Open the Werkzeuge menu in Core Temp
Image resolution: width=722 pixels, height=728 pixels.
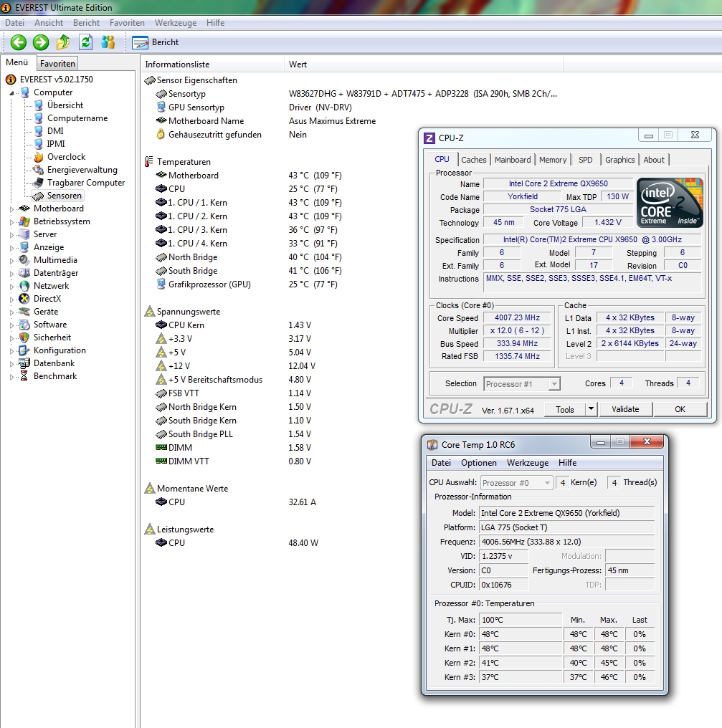click(x=527, y=463)
